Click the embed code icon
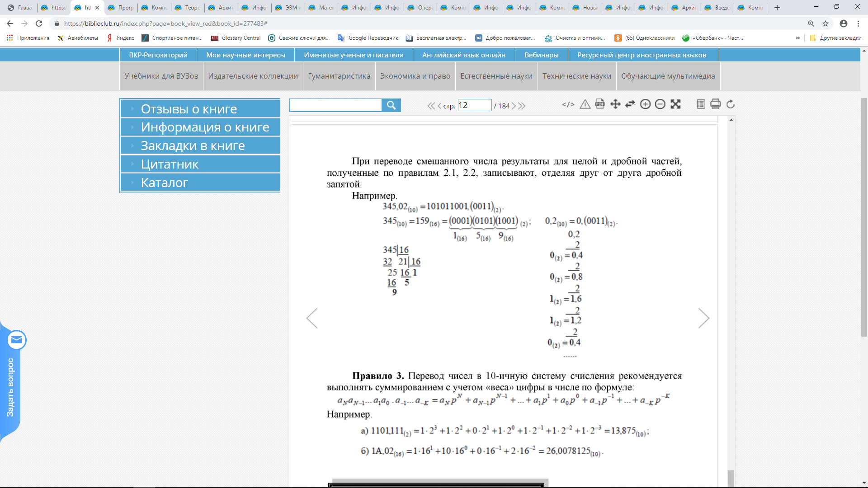868x488 pixels. (568, 104)
